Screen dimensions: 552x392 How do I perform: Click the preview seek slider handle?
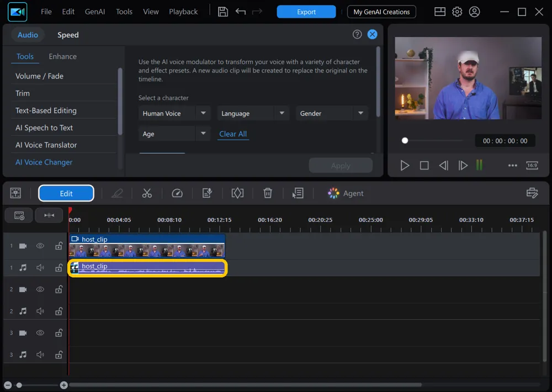point(405,141)
